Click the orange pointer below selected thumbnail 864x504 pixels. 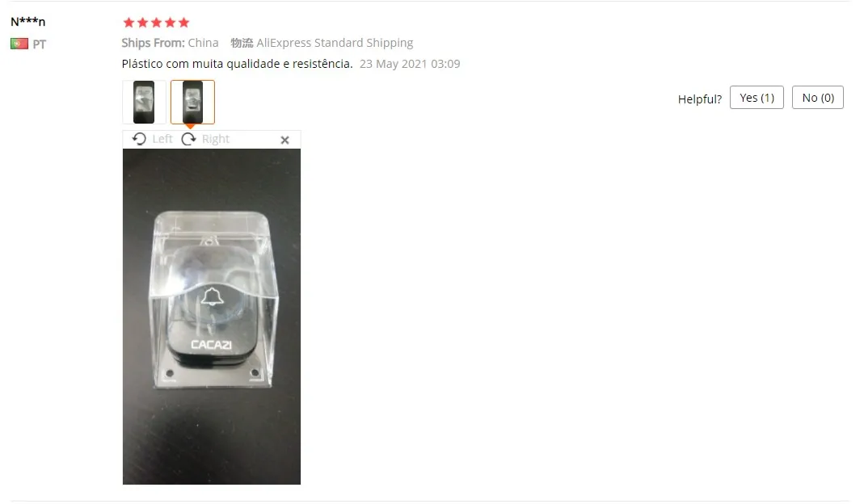point(190,127)
